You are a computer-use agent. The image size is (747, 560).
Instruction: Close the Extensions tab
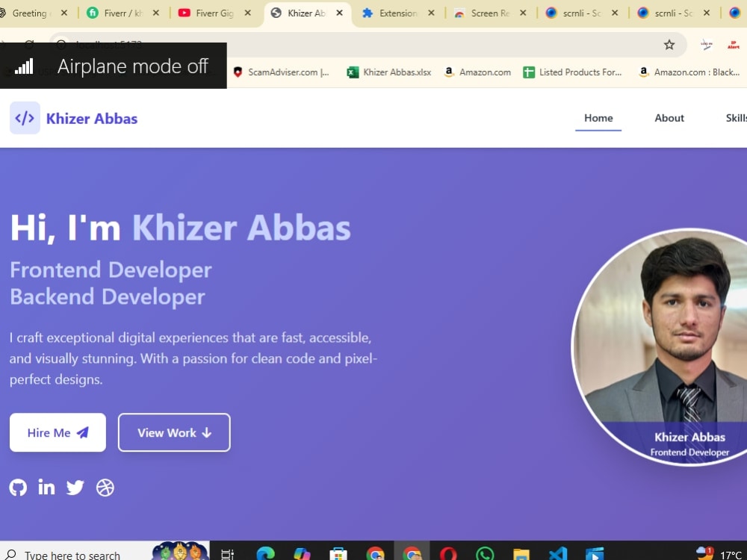coord(431,13)
